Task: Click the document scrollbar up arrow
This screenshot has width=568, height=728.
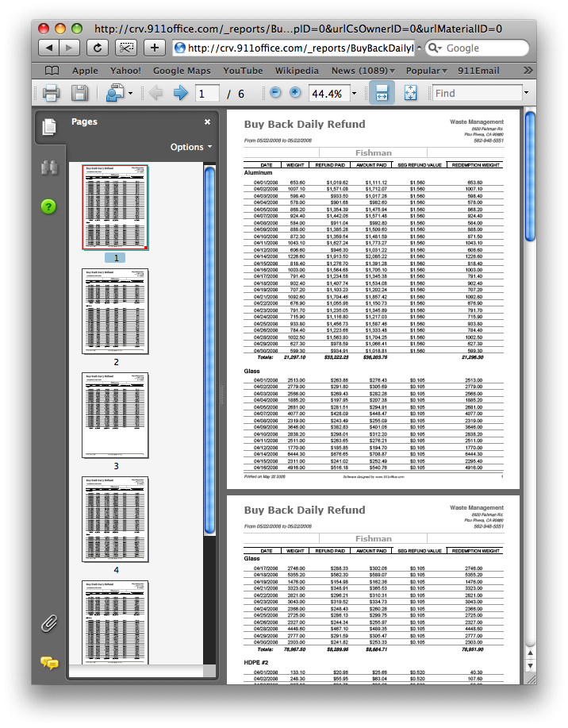Action: (530, 653)
